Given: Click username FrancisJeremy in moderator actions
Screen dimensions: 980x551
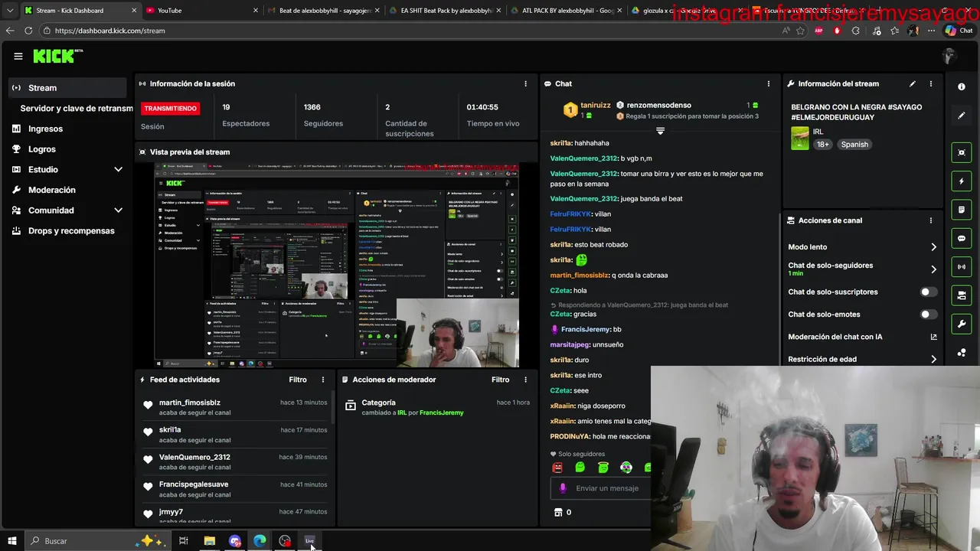Looking at the screenshot, I should click(x=441, y=413).
